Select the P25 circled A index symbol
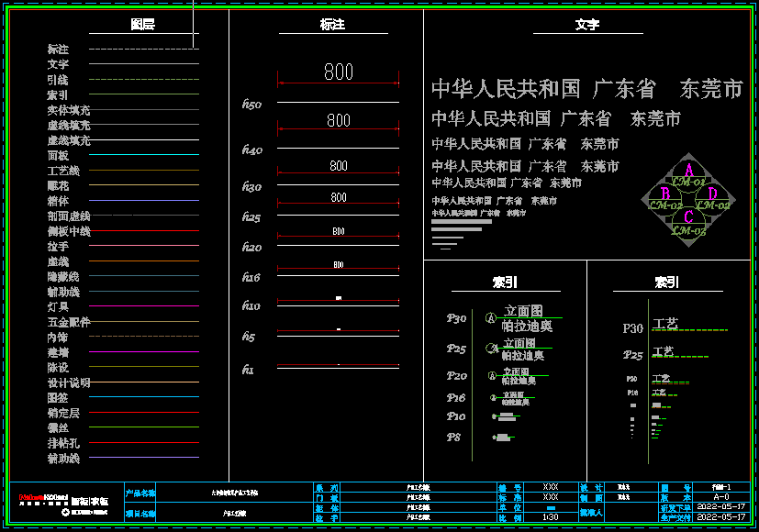This screenshot has height=532, width=759. [494, 349]
